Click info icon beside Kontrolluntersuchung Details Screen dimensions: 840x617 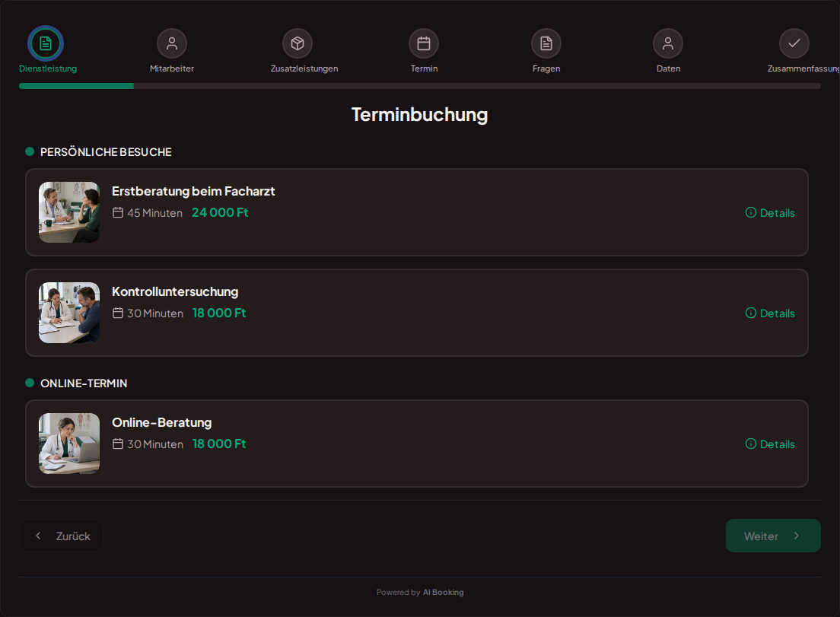(x=750, y=313)
